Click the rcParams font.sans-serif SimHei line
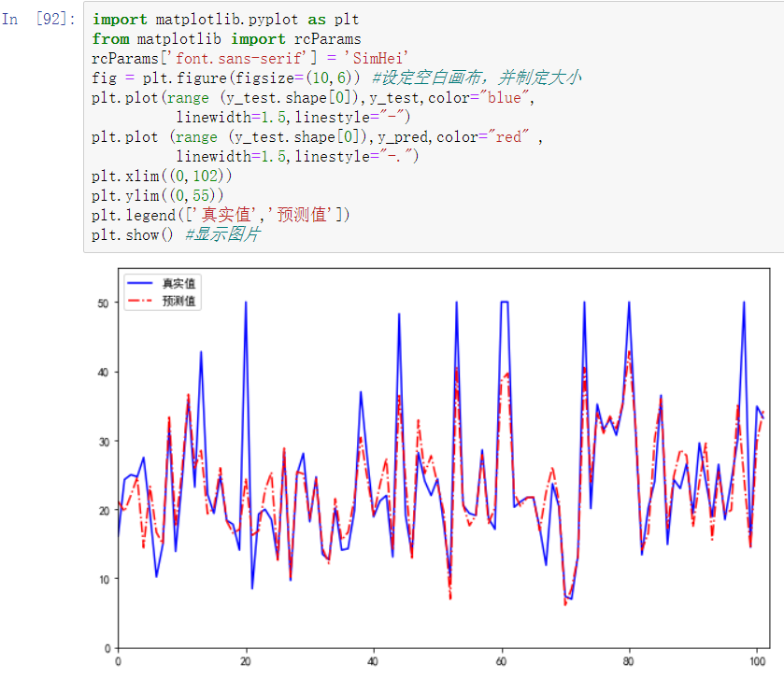The width and height of the screenshot is (784, 678). [x=250, y=59]
